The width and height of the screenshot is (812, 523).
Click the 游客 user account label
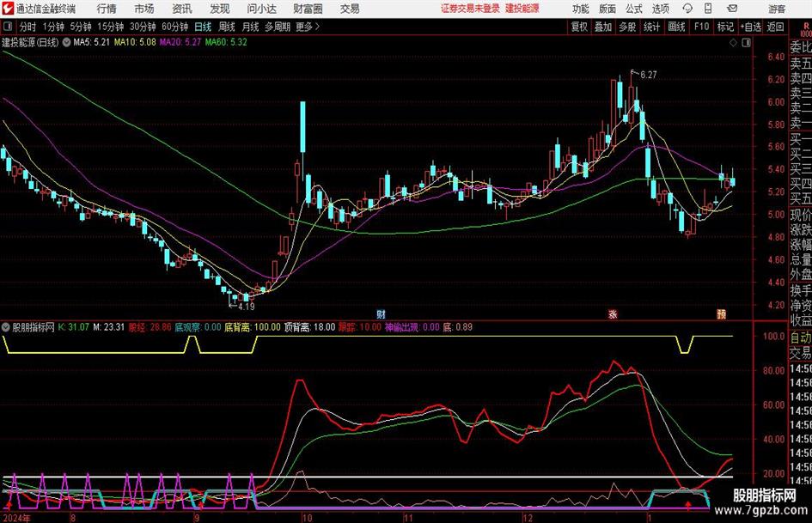coord(777,9)
